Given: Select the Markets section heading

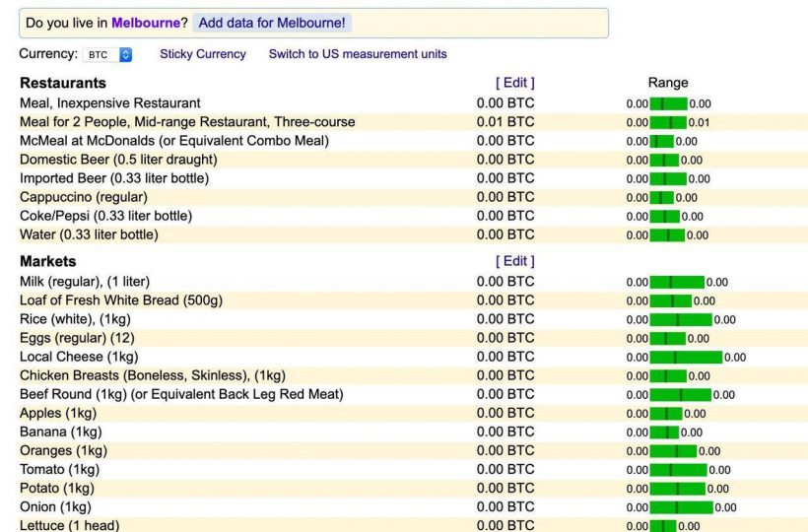Looking at the screenshot, I should [x=47, y=261].
